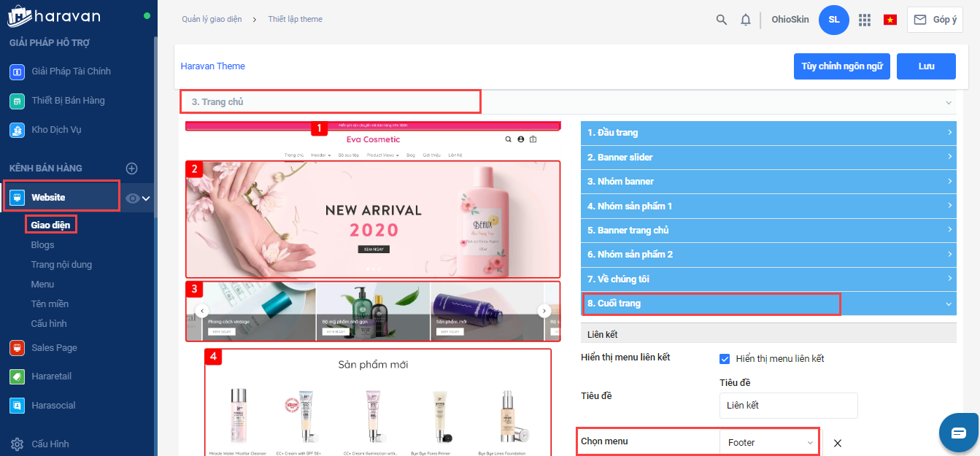Click the Sản phẩm mới section preview
This screenshot has width=980, height=456.
[x=377, y=402]
